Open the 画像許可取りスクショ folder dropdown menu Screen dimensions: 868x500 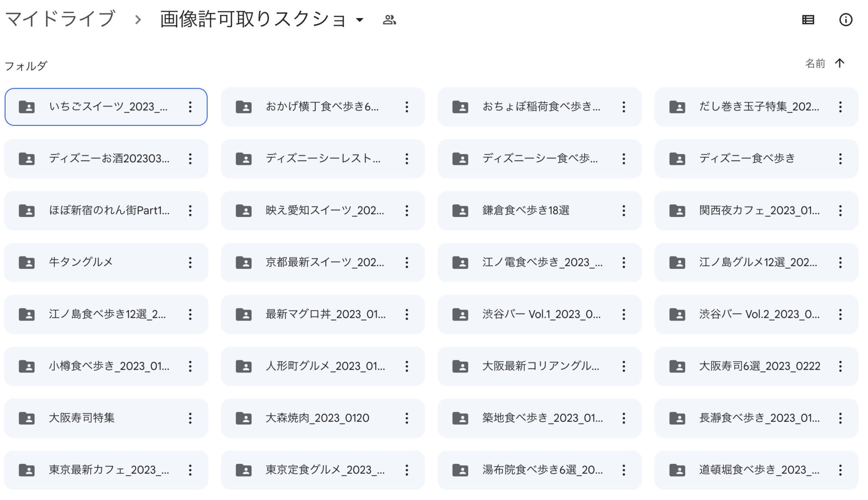click(x=359, y=20)
